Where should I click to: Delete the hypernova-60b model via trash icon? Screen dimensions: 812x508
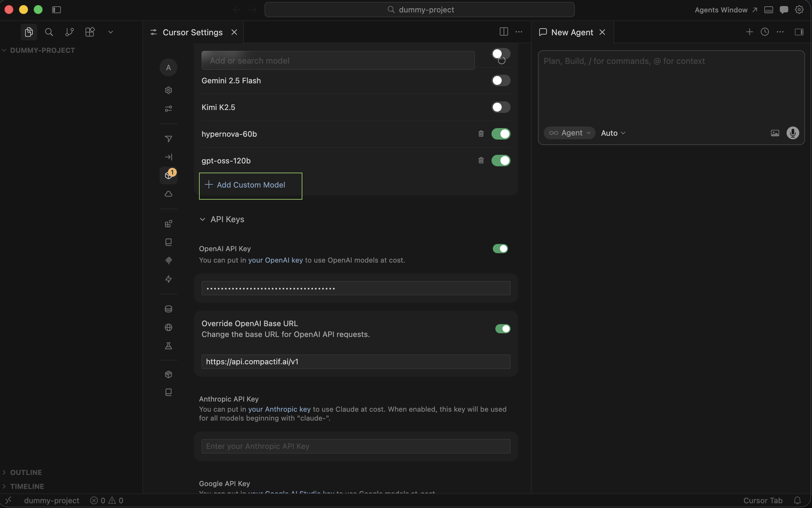click(481, 134)
